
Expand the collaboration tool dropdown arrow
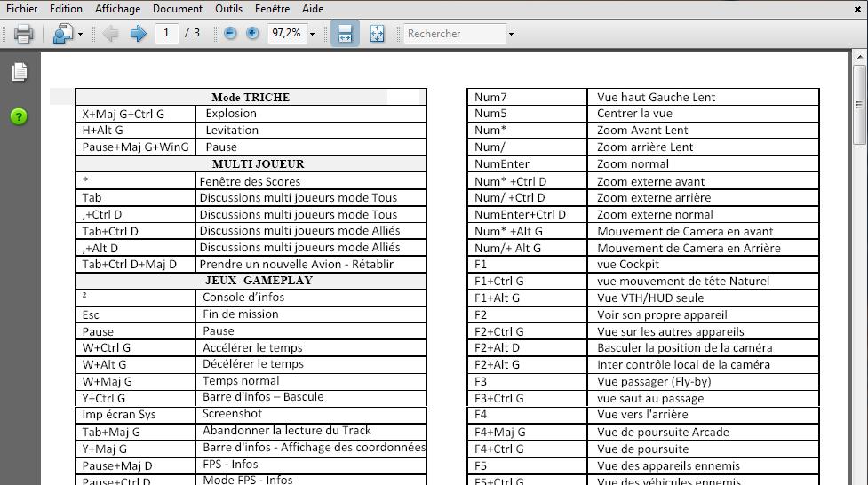coord(80,35)
